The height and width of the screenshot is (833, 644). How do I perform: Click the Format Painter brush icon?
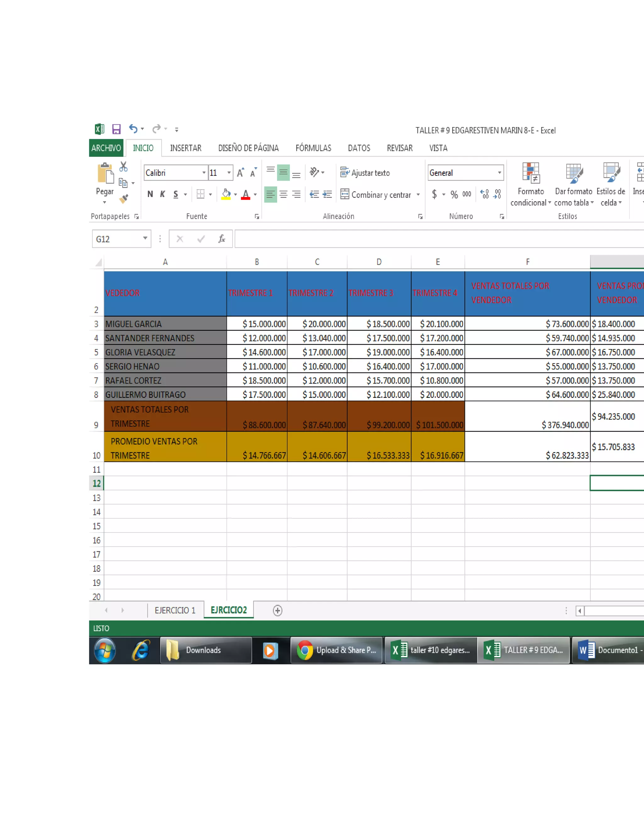point(124,199)
